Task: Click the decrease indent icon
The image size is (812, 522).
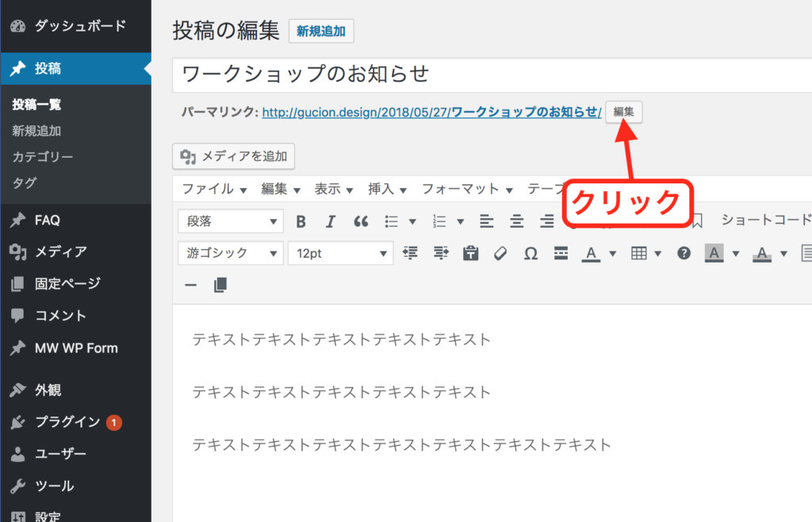Action: [410, 253]
